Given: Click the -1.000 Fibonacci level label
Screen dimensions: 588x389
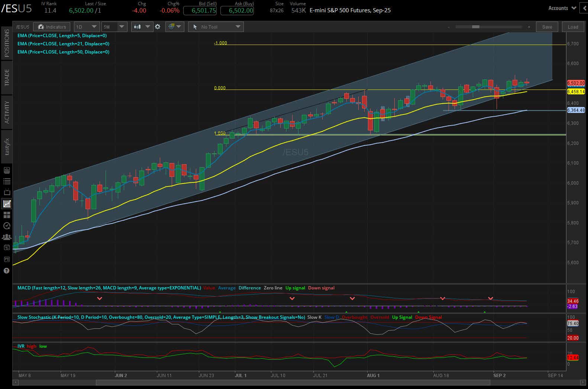Looking at the screenshot, I should click(220, 43).
